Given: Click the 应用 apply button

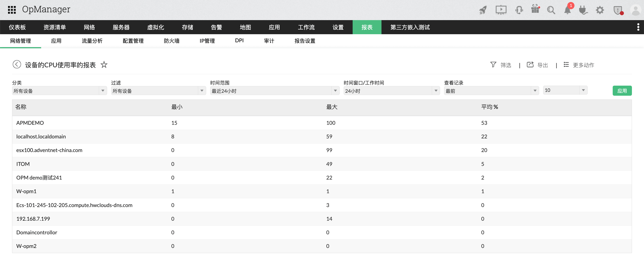Looking at the screenshot, I should [x=622, y=91].
